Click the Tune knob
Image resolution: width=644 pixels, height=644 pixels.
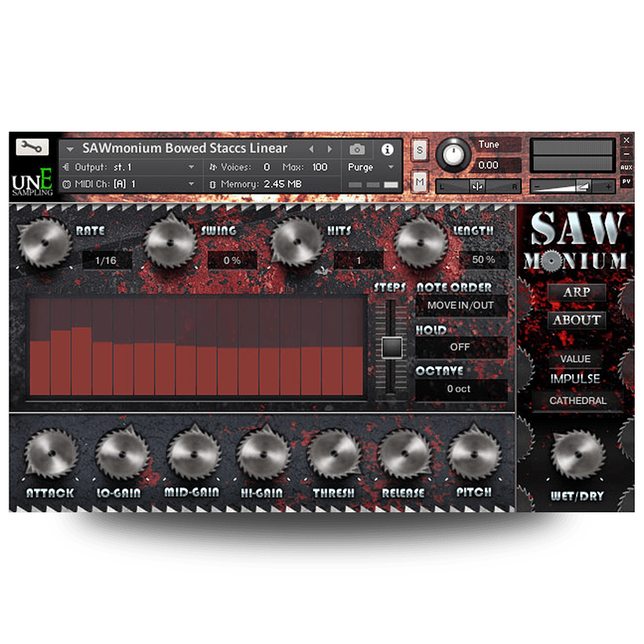(454, 155)
